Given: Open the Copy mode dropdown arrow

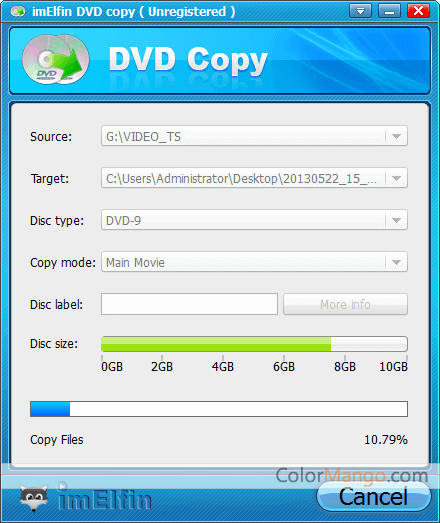Looking at the screenshot, I should (396, 262).
